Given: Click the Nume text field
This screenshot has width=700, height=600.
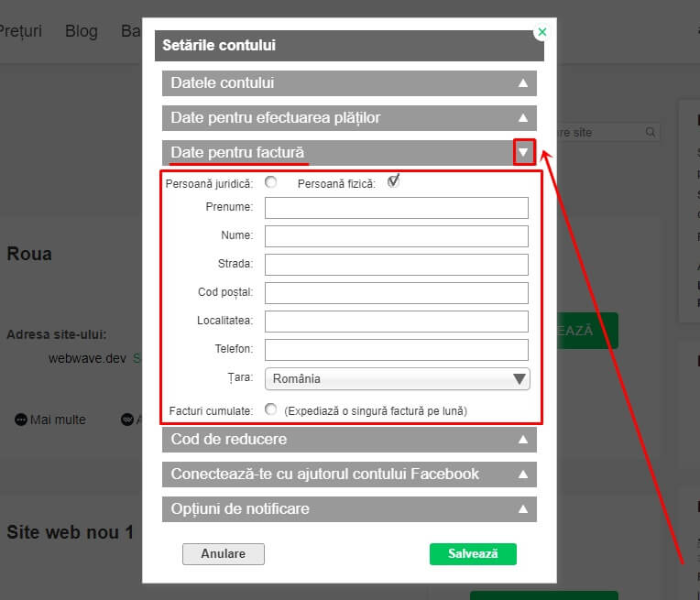Looking at the screenshot, I should click(397, 236).
